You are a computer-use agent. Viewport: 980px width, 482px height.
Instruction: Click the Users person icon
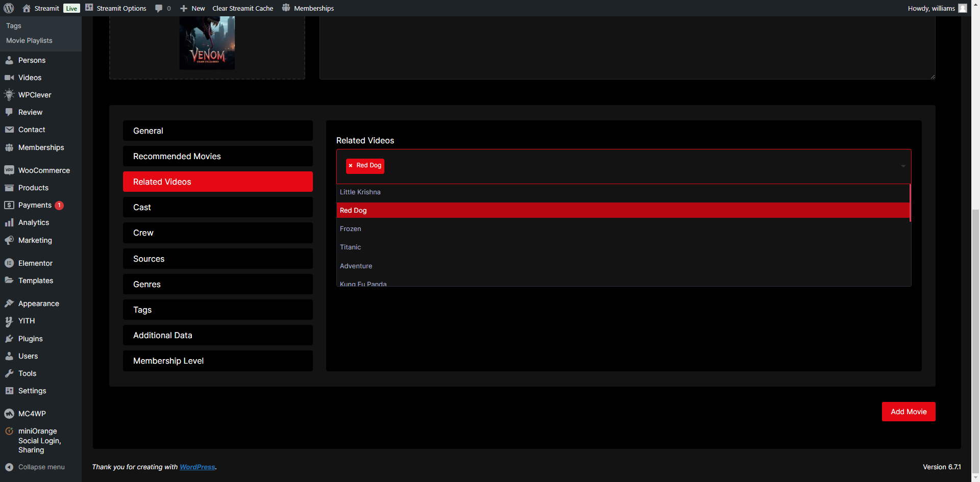(x=9, y=356)
